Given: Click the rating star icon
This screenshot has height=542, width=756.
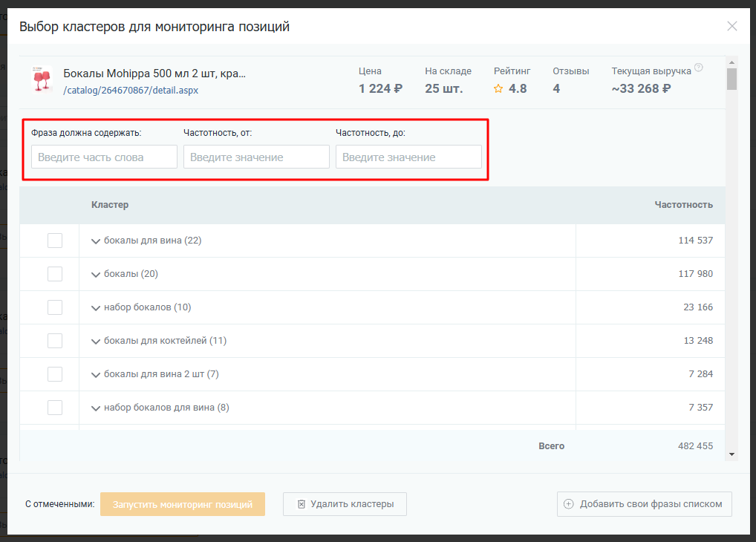Looking at the screenshot, I should point(498,89).
